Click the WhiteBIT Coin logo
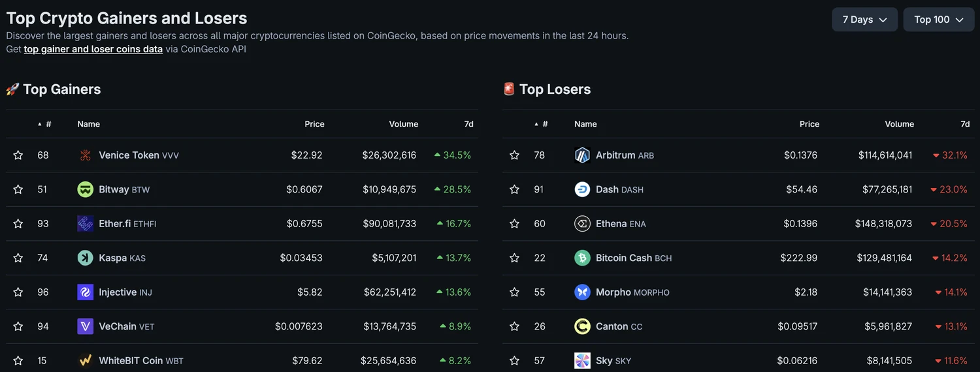Screen dimensions: 980x372 86,360
